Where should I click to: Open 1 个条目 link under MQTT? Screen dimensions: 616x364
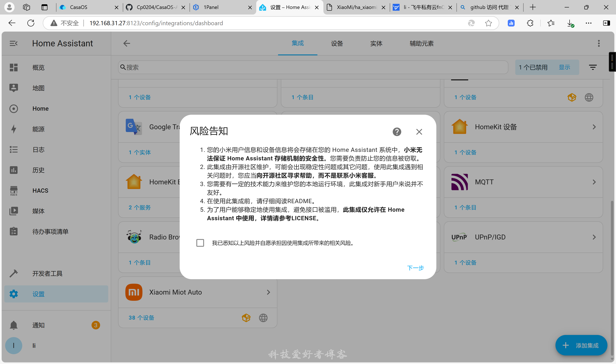(465, 207)
